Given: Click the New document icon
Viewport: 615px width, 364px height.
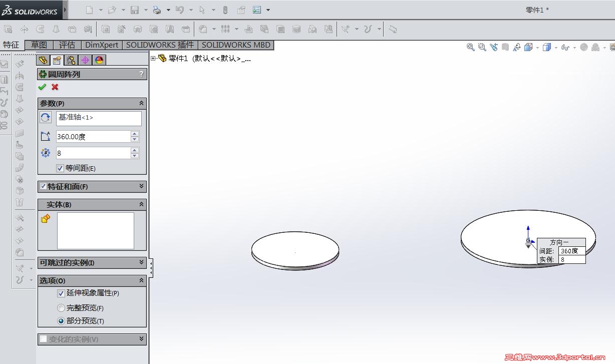Looking at the screenshot, I should pos(89,10).
